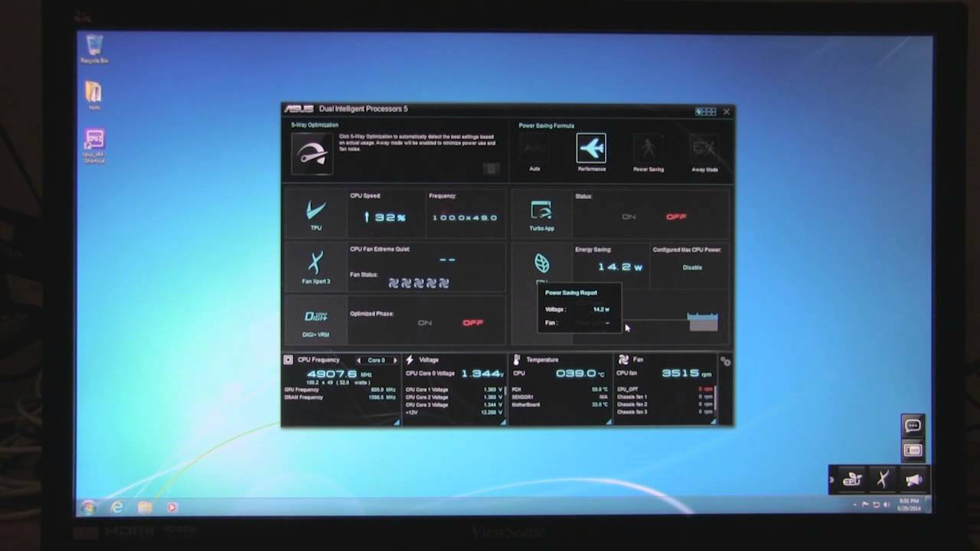Select the Power Saving walking-man mode

648,148
